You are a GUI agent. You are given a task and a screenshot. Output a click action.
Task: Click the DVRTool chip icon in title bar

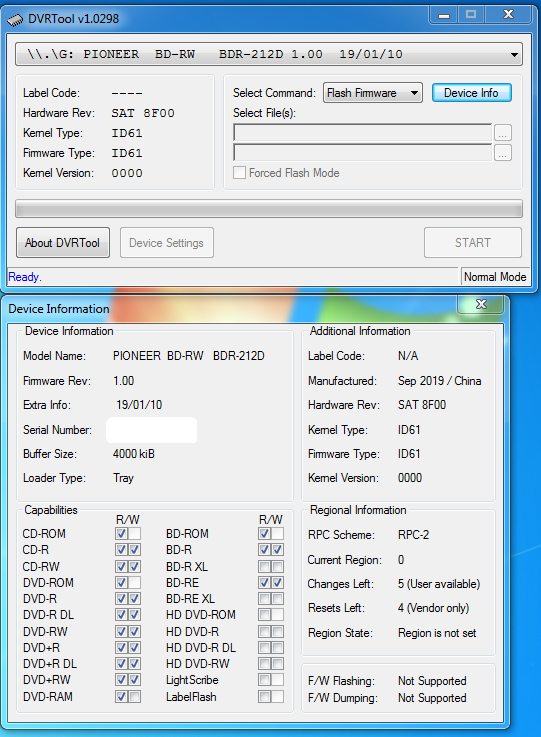(x=15, y=20)
